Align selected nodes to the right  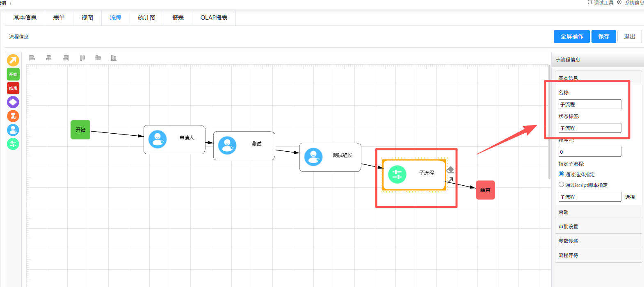coord(66,58)
